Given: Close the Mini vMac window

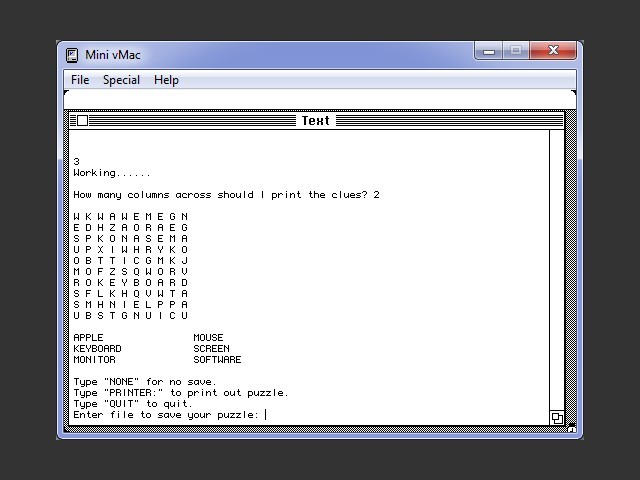Looking at the screenshot, I should [x=553, y=51].
